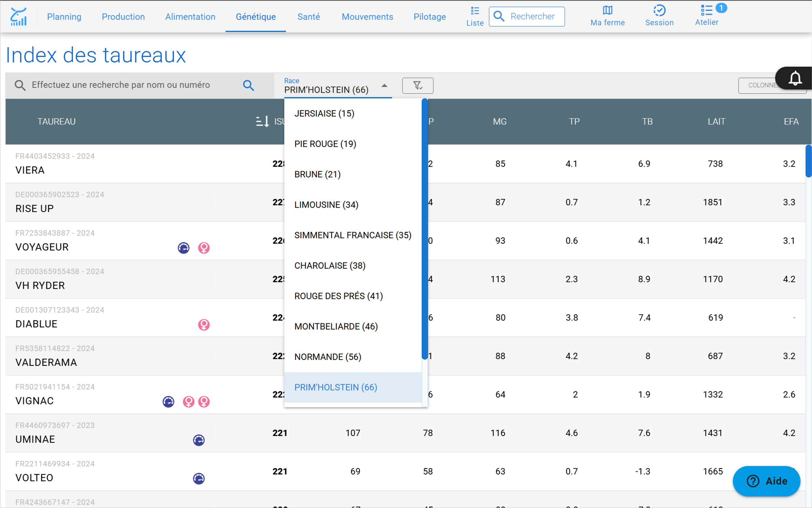The width and height of the screenshot is (812, 508).
Task: Select NORMANDE (56) breed
Action: (353, 357)
